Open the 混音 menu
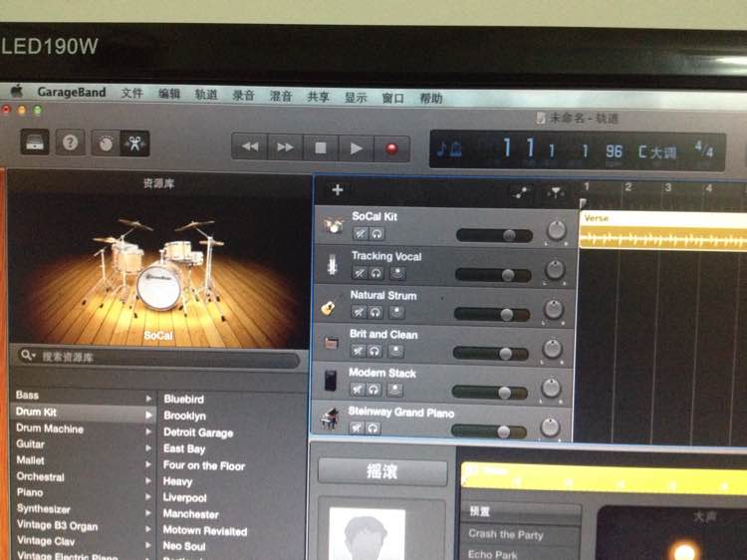 pos(281,97)
